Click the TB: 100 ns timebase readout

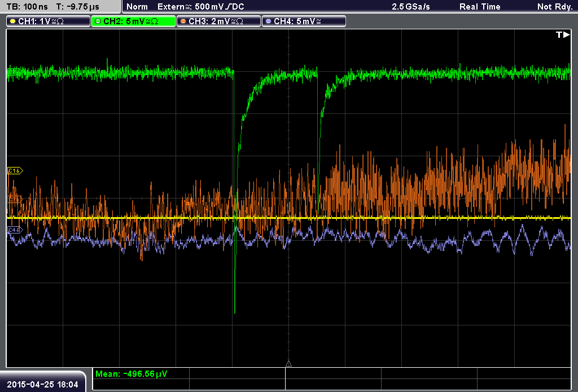27,7
